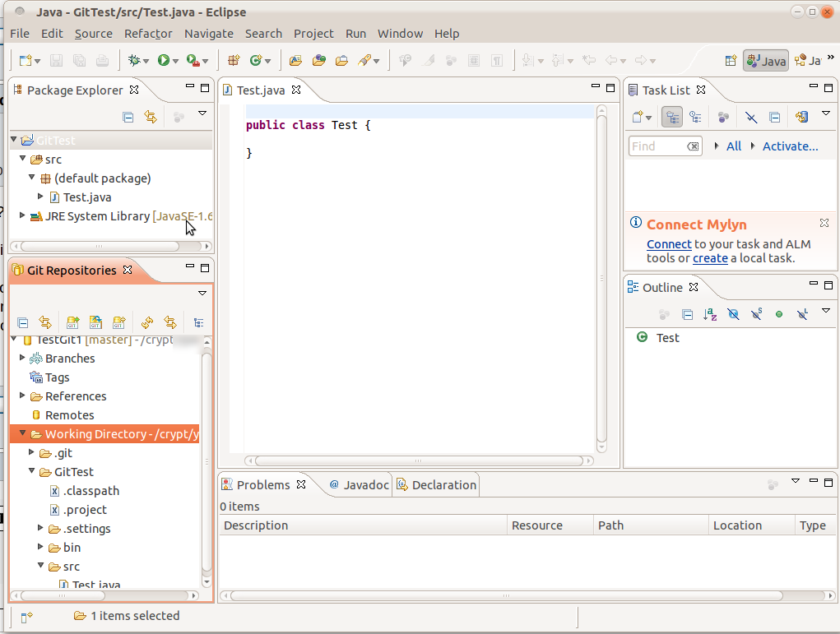The width and height of the screenshot is (840, 634).
Task: Toggle Hide Fields in Outline
Action: tap(733, 314)
